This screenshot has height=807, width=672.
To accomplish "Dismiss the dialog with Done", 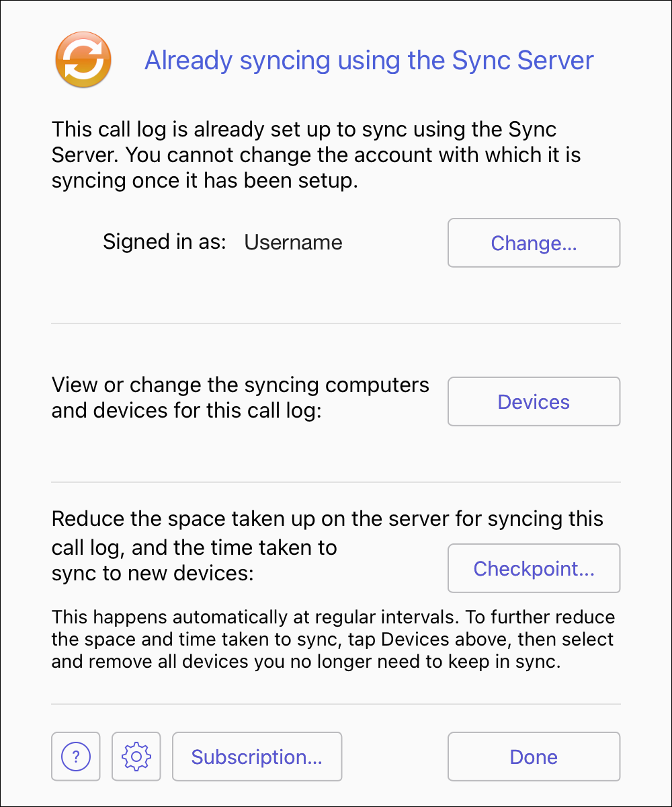I will pyautogui.click(x=534, y=757).
